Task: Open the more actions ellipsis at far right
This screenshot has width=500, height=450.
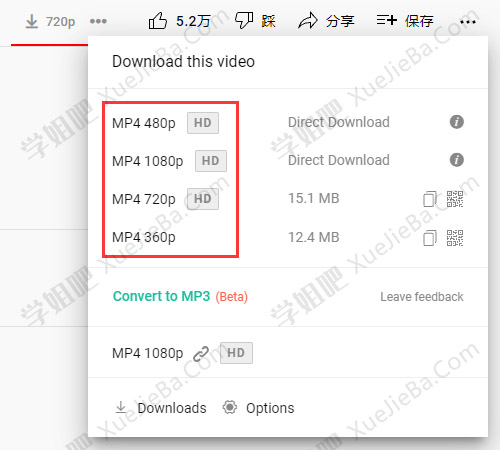Action: tap(468, 22)
